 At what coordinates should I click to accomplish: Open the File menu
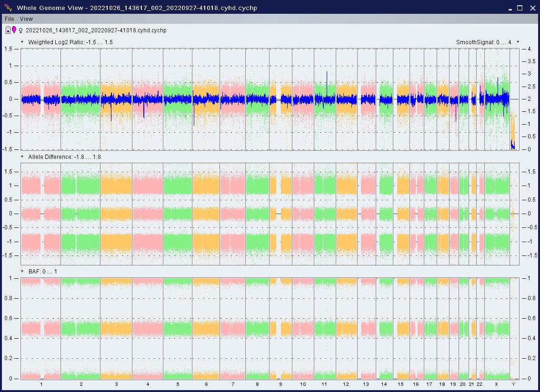pos(10,19)
